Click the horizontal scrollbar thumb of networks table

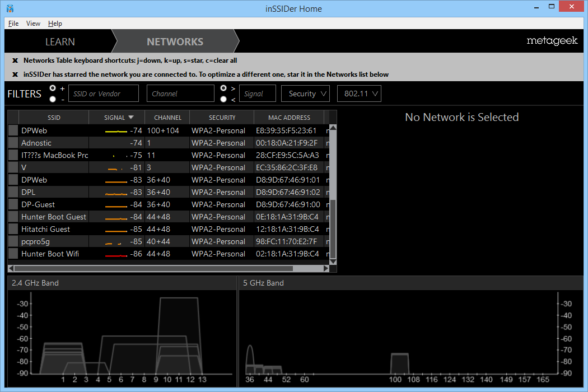153,268
